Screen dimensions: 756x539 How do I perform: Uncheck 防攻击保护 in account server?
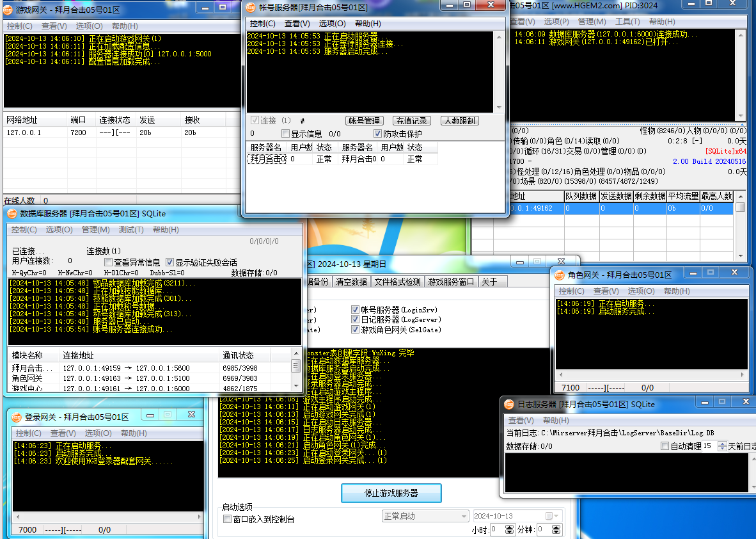coord(378,134)
